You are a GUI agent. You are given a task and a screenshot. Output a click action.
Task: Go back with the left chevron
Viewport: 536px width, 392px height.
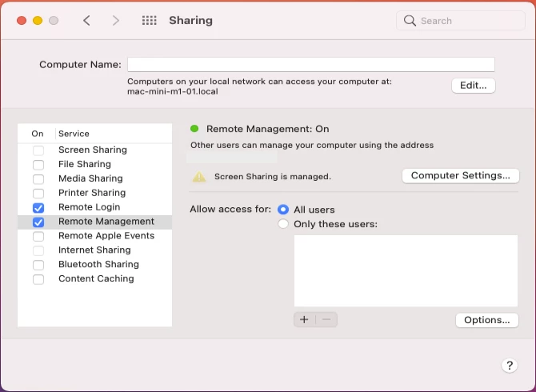point(87,21)
